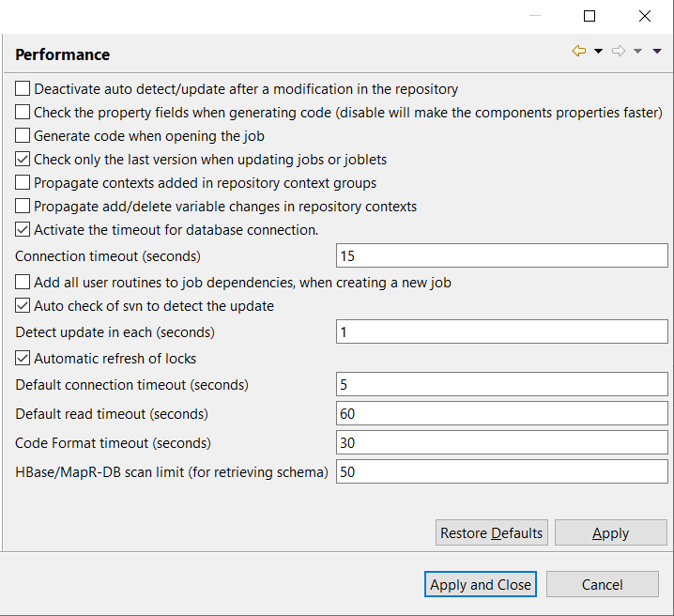Uncheck Activate the timeout for database connection
674x616 pixels.
click(x=23, y=230)
